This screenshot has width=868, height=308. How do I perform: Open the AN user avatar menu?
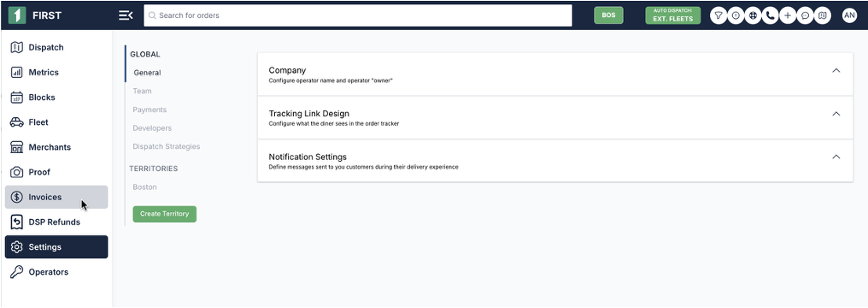pos(849,15)
